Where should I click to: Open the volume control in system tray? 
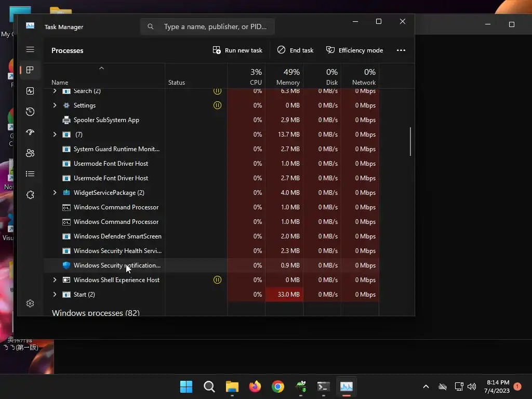pos(472,387)
